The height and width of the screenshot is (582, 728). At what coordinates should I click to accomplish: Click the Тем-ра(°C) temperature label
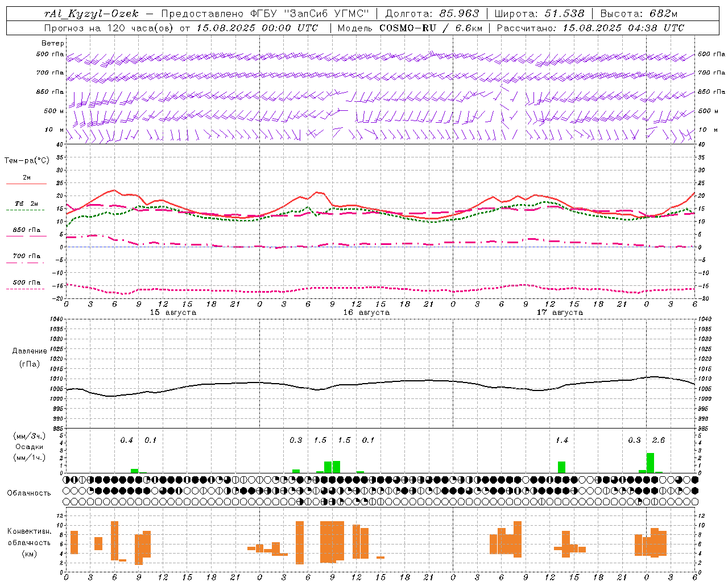[27, 161]
